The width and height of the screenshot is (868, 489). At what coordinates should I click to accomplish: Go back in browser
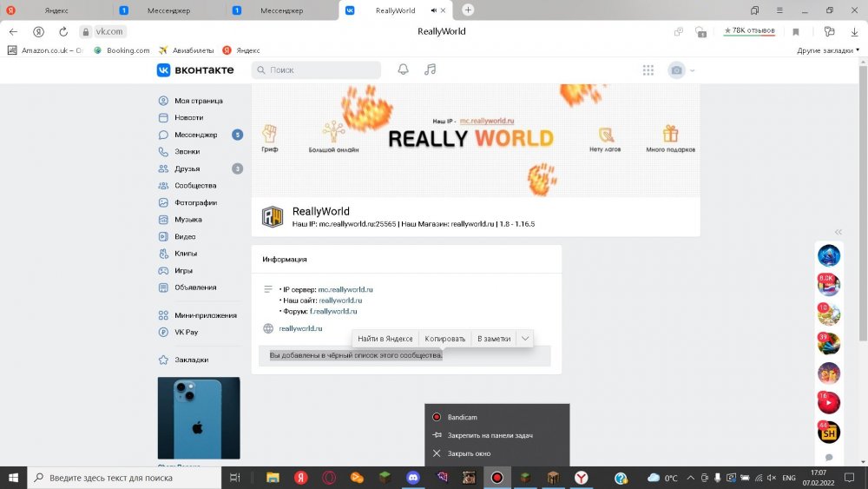(13, 31)
